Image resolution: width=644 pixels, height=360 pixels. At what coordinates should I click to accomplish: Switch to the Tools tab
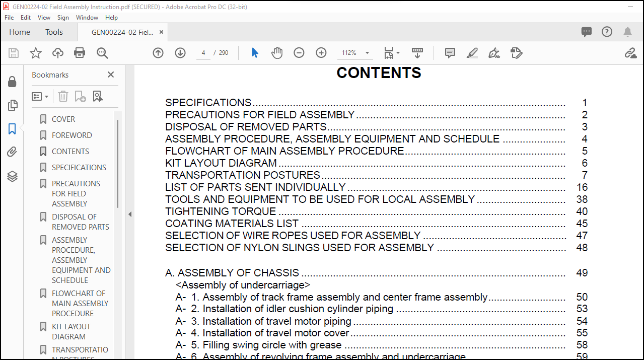pyautogui.click(x=54, y=32)
